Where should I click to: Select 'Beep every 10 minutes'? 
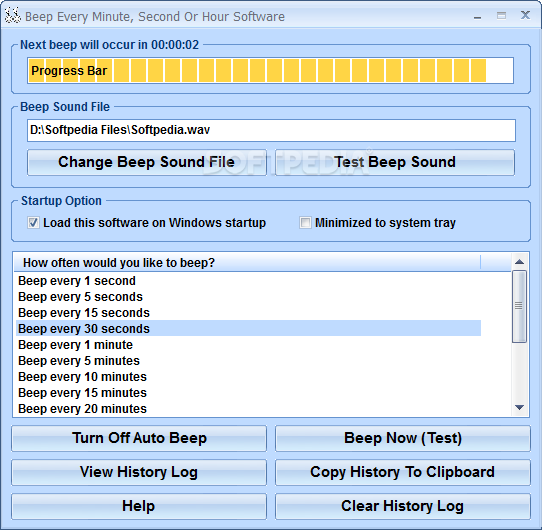[x=248, y=376]
